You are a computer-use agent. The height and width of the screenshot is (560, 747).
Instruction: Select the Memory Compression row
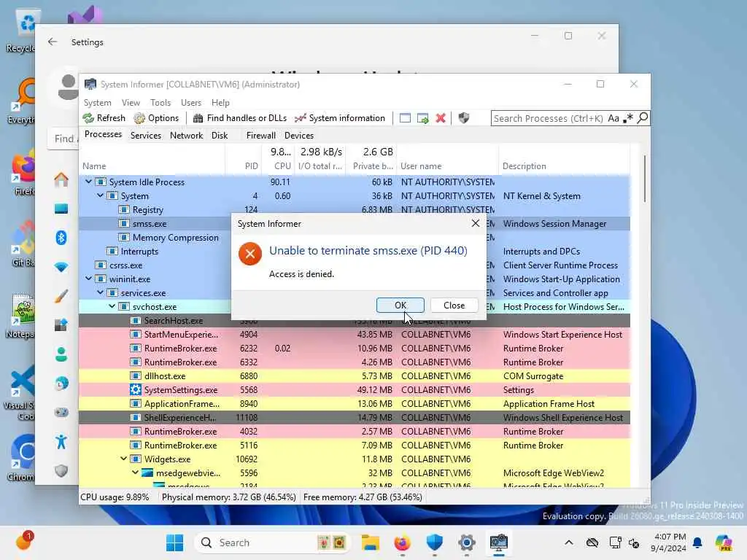175,238
